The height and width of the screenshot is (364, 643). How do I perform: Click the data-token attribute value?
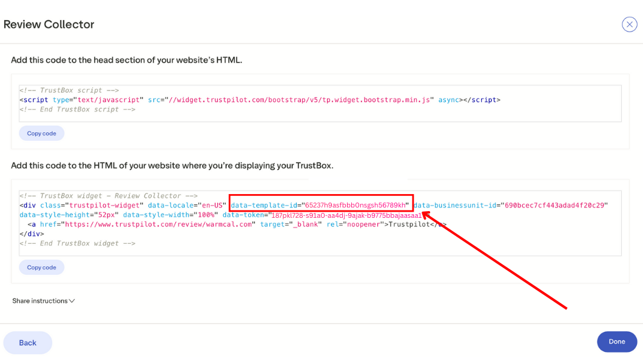click(x=345, y=215)
